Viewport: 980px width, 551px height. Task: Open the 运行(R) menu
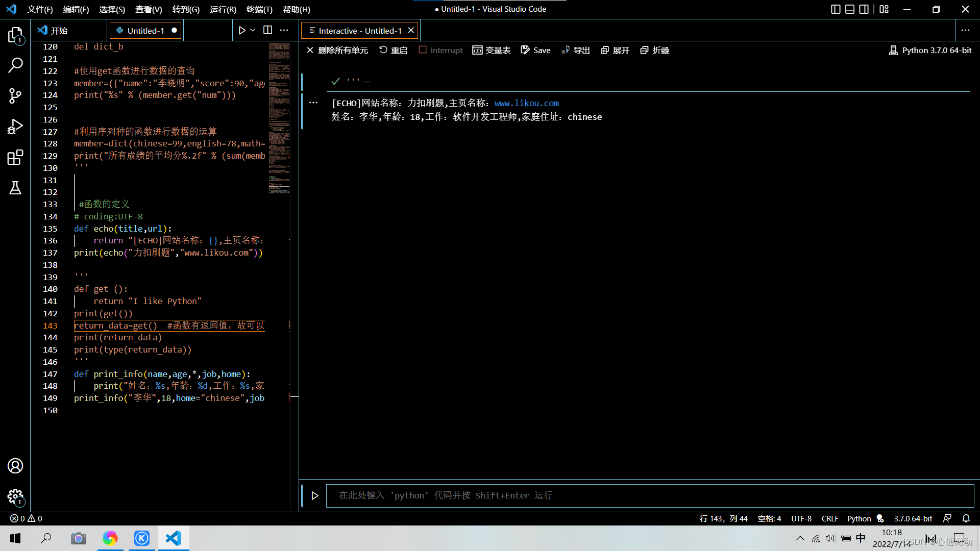pos(223,9)
